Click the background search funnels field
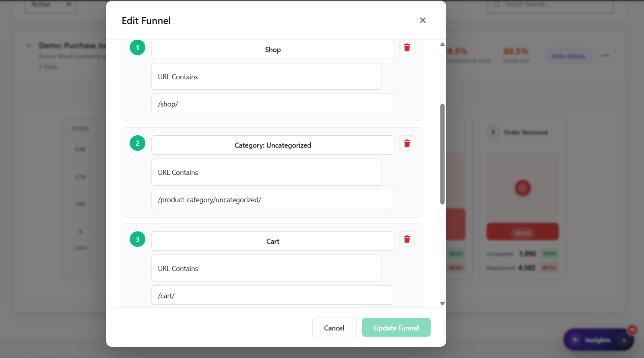 click(x=550, y=6)
